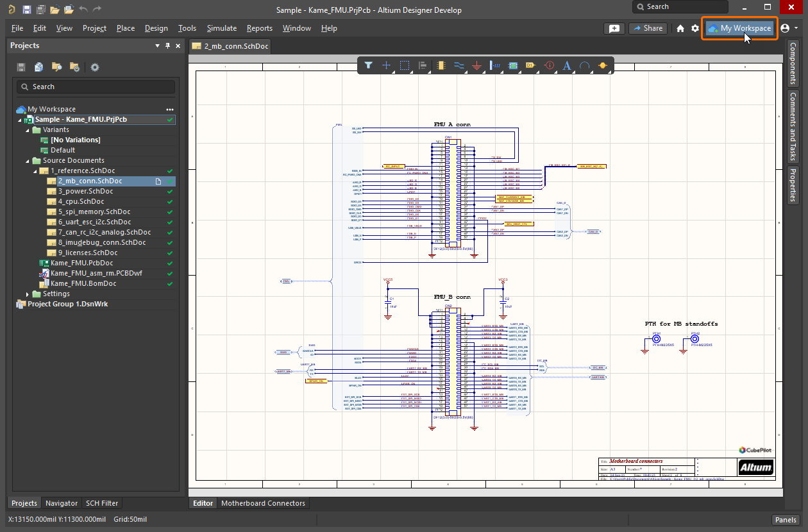The height and width of the screenshot is (532, 808).
Task: Open the Home page with the house icon
Action: point(680,28)
